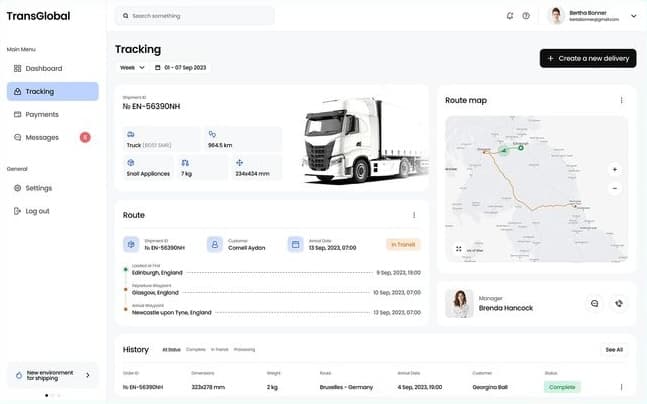The width and height of the screenshot is (647, 404).
Task: Call manager Brenda Hancock via phone icon
Action: [619, 303]
